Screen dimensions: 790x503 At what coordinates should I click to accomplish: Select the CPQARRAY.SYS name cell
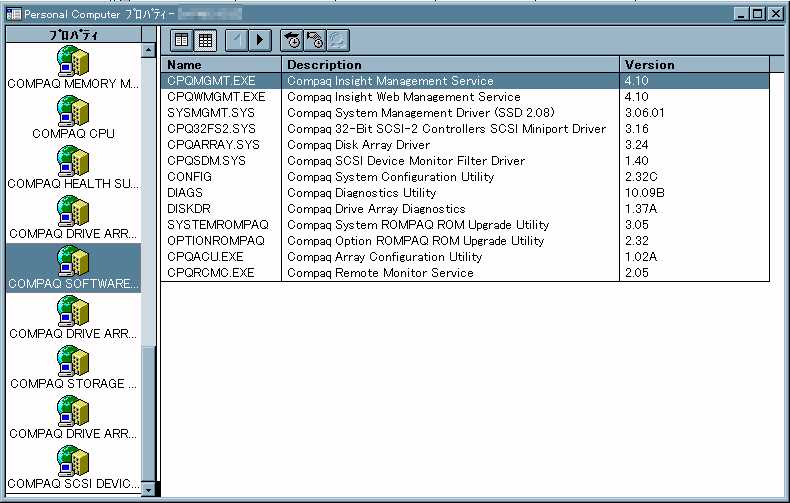pos(213,145)
